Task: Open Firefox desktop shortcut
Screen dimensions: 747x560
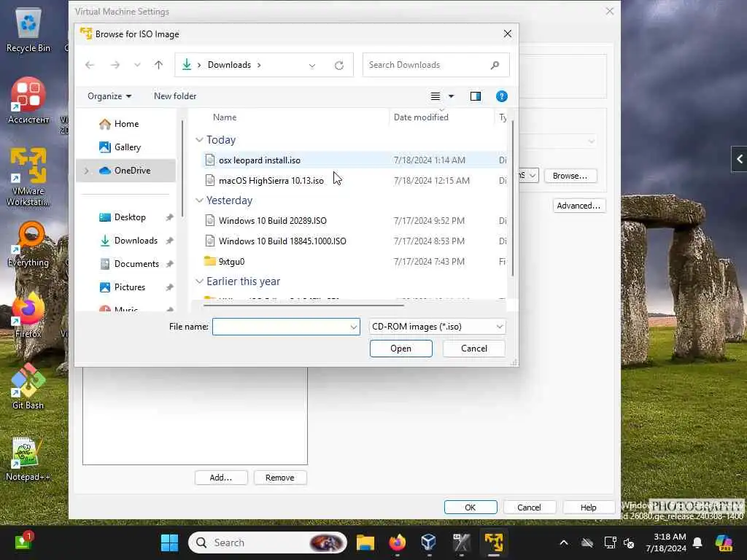Action: click(28, 316)
